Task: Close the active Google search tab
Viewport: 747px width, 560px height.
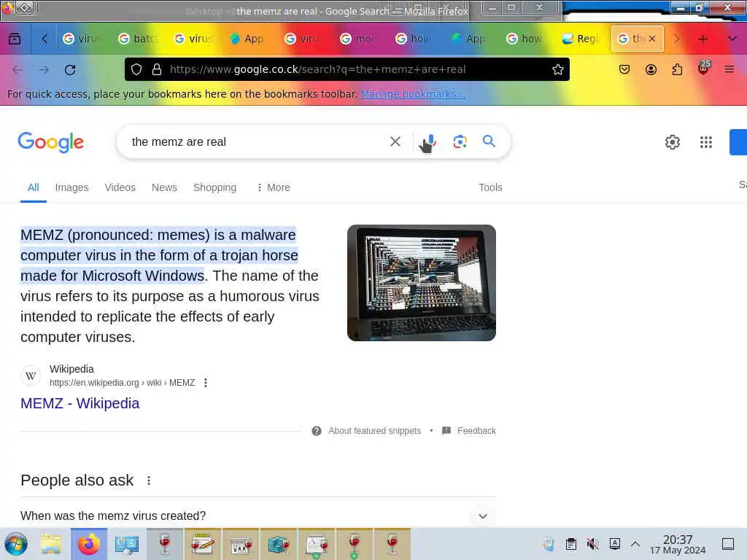Action: tap(652, 39)
